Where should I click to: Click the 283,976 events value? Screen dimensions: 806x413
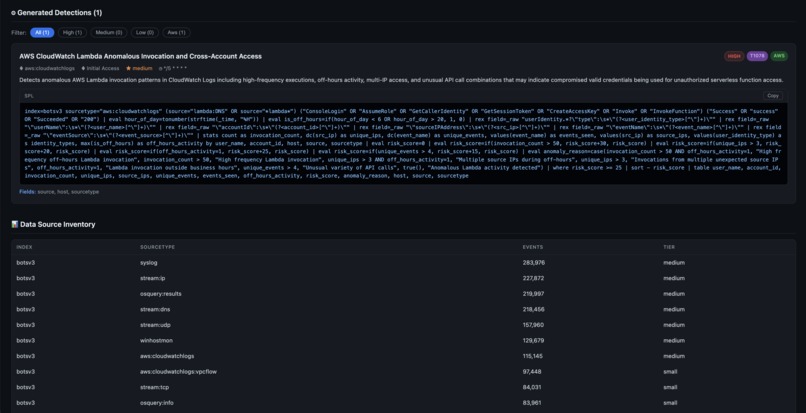[534, 263]
